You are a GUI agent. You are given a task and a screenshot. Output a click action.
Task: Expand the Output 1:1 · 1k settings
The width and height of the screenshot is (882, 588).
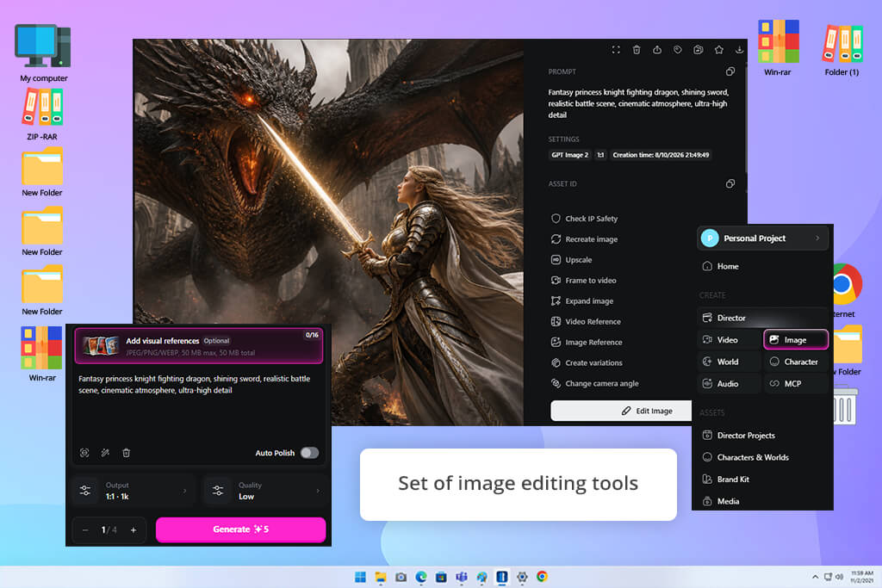tap(134, 491)
